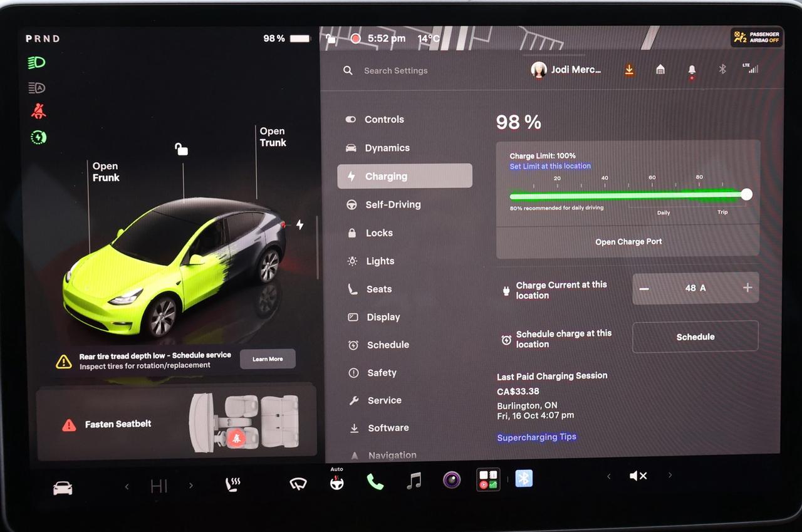Tap the Bluetooth icon in the settings header
The width and height of the screenshot is (802, 532).
pos(722,69)
